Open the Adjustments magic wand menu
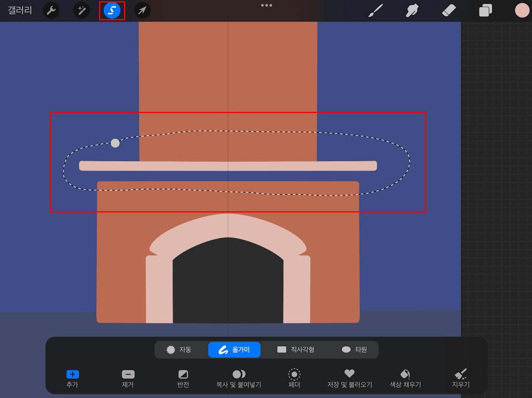532x398 pixels. pyautogui.click(x=82, y=10)
